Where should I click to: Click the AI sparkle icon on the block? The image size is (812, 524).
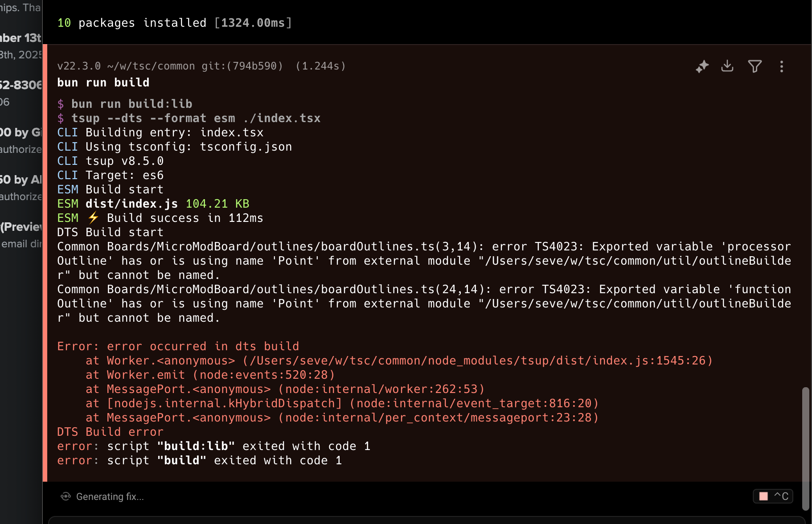pyautogui.click(x=702, y=66)
